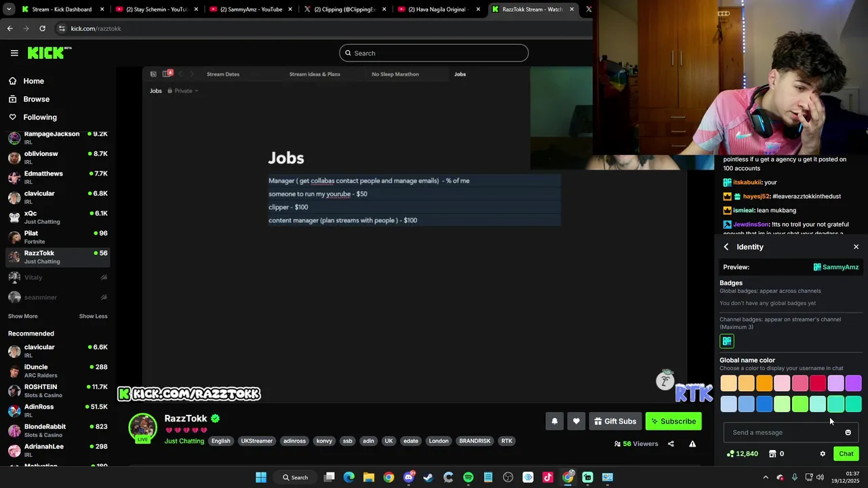Select the BRANDRISK tag
Screen dimensions: 868x488
475,441
